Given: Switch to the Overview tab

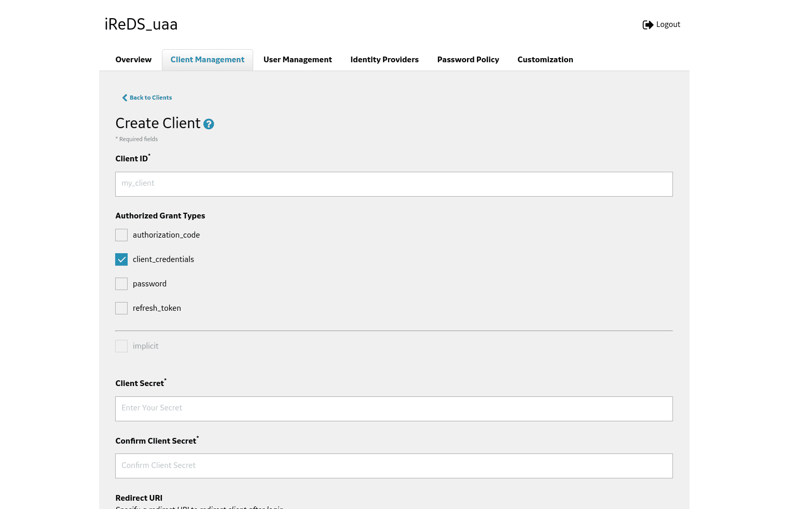Looking at the screenshot, I should click(x=133, y=60).
